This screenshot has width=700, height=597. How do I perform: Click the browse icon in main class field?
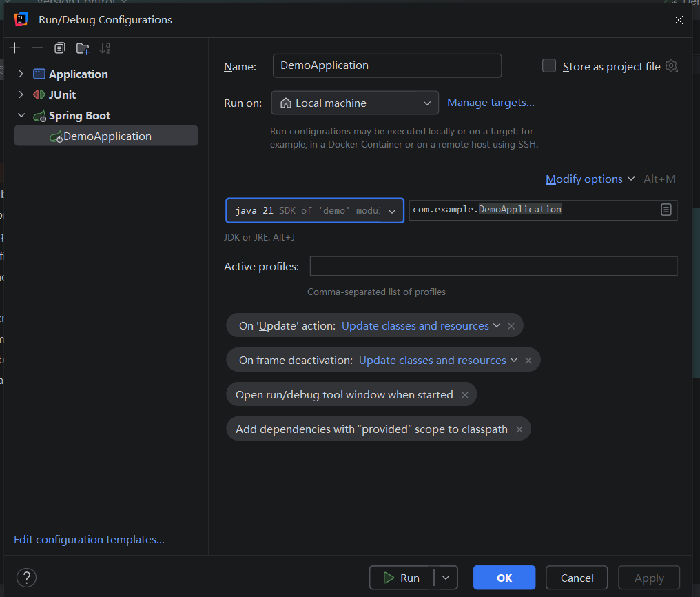pos(666,210)
